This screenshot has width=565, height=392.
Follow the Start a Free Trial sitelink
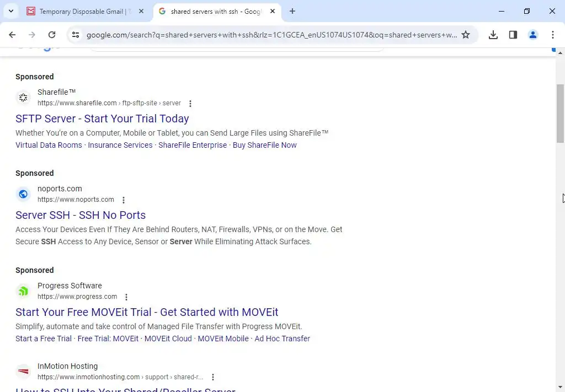[x=44, y=339]
